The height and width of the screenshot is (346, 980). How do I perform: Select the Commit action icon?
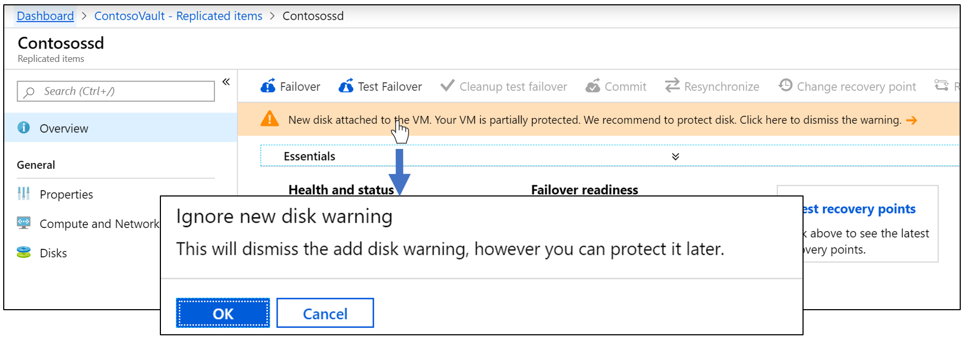click(x=592, y=86)
